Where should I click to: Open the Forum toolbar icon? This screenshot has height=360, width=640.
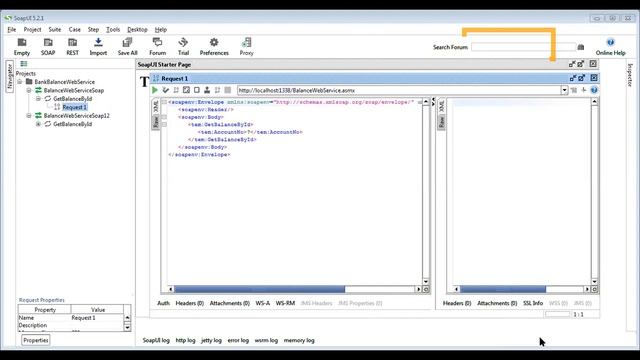point(157,47)
